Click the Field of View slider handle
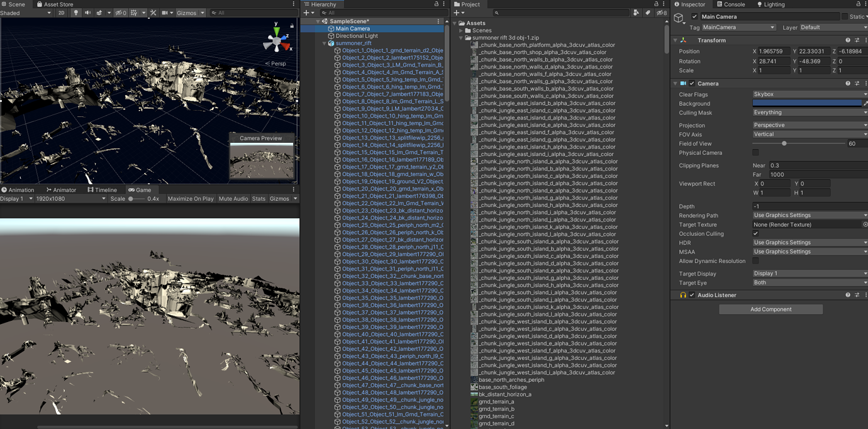Image resolution: width=868 pixels, height=429 pixels. pyautogui.click(x=784, y=143)
